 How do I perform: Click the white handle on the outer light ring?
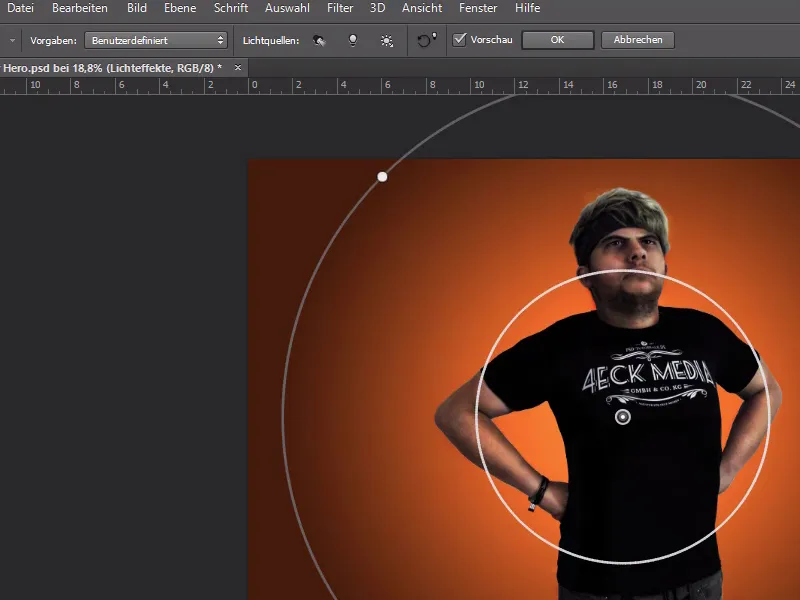pos(382,177)
